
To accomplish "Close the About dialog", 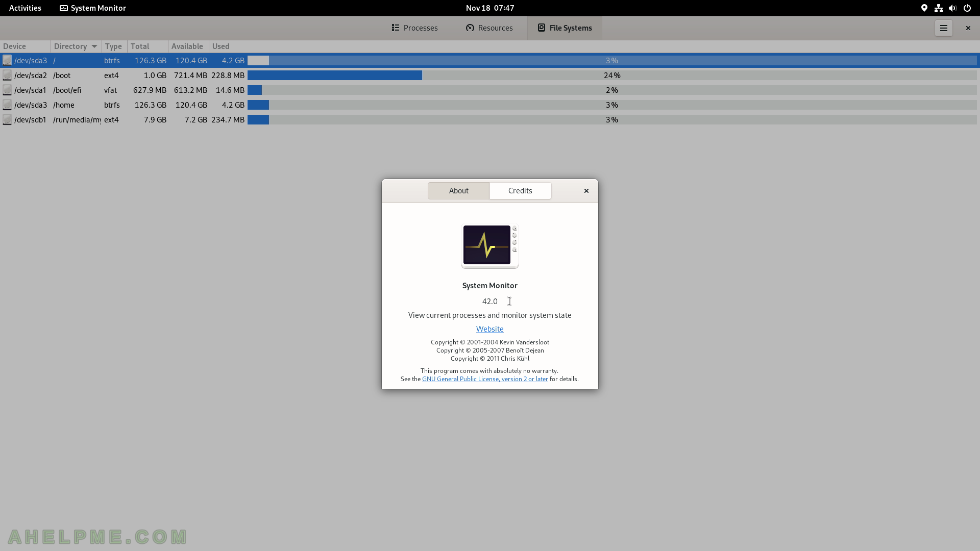I will click(x=586, y=191).
